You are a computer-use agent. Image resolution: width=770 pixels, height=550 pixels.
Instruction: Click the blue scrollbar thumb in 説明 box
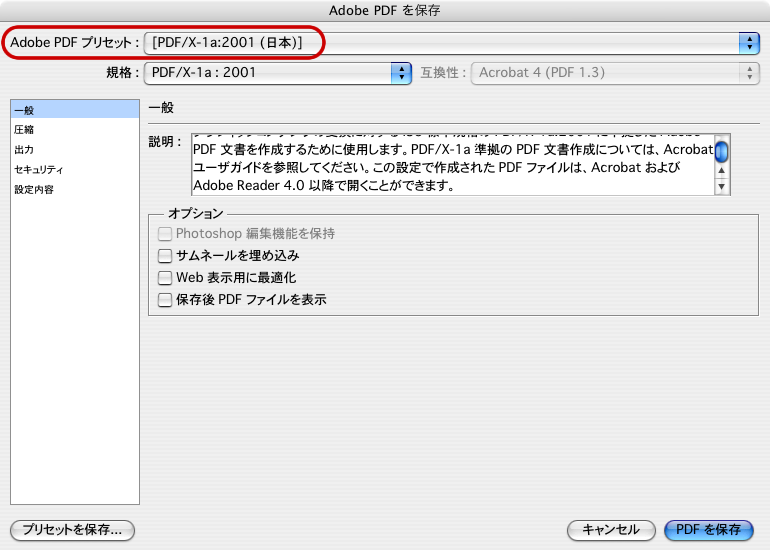[721, 151]
